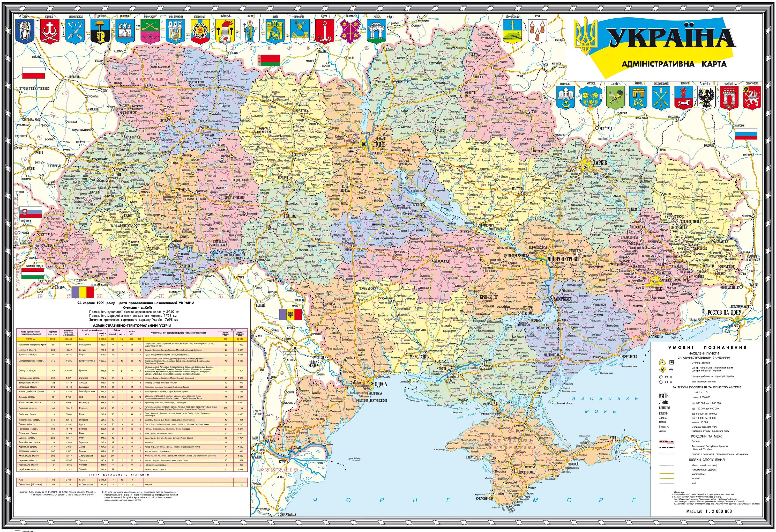Click the Moldova flag on the map
This screenshot has width=776, height=532.
tap(290, 314)
